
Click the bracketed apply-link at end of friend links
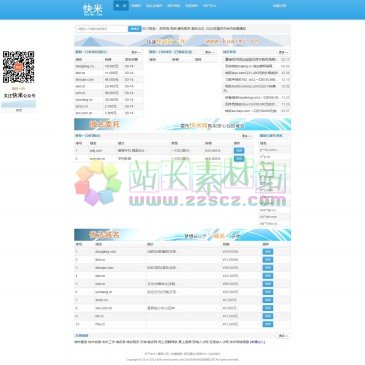click(257, 342)
